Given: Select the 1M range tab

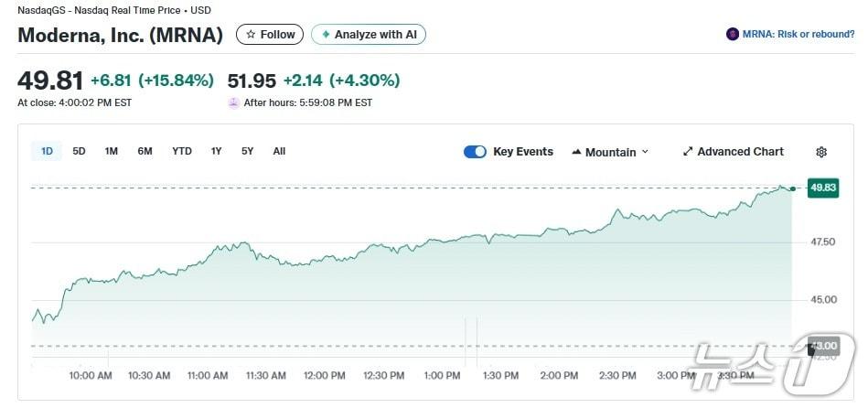Looking at the screenshot, I should [111, 151].
